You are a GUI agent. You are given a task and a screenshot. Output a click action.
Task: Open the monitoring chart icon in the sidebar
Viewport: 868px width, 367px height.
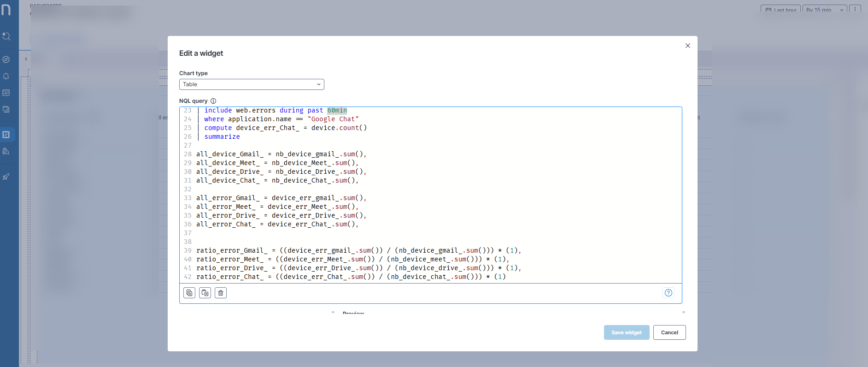coord(6,93)
